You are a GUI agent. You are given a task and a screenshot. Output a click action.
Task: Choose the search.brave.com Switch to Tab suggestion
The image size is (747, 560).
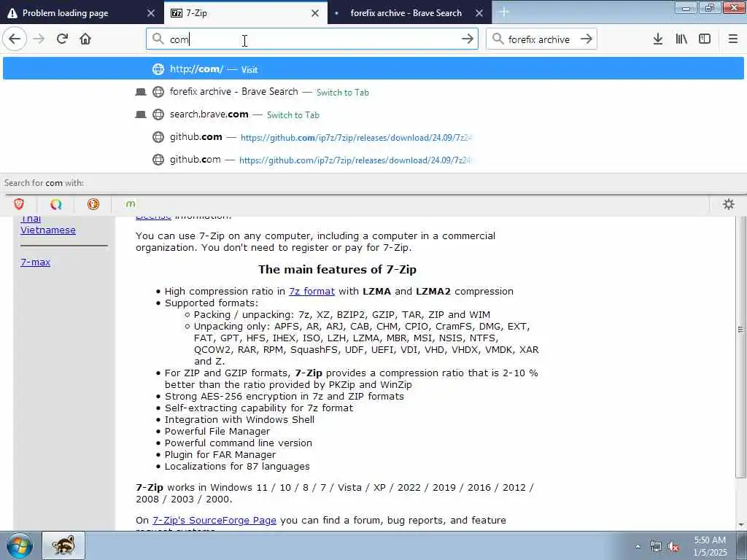[x=373, y=114]
